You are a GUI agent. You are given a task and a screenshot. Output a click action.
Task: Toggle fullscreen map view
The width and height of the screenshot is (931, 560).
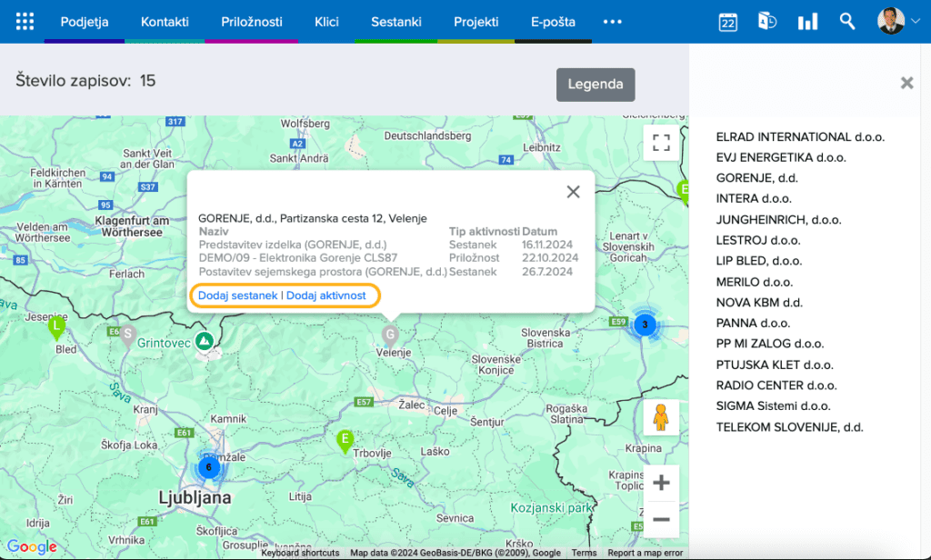[661, 143]
